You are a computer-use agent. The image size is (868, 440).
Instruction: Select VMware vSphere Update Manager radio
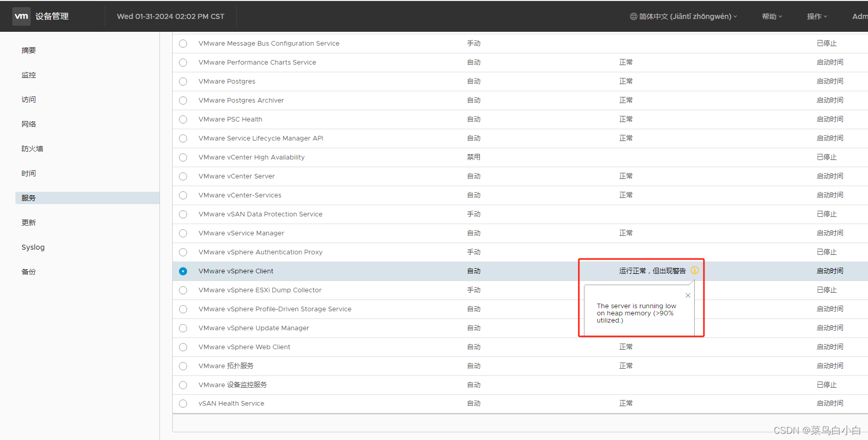(183, 328)
